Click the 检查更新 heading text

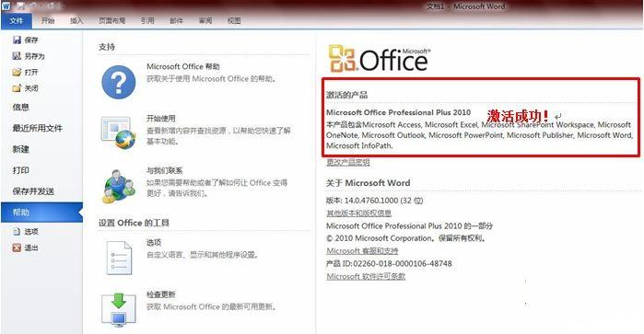(x=161, y=294)
